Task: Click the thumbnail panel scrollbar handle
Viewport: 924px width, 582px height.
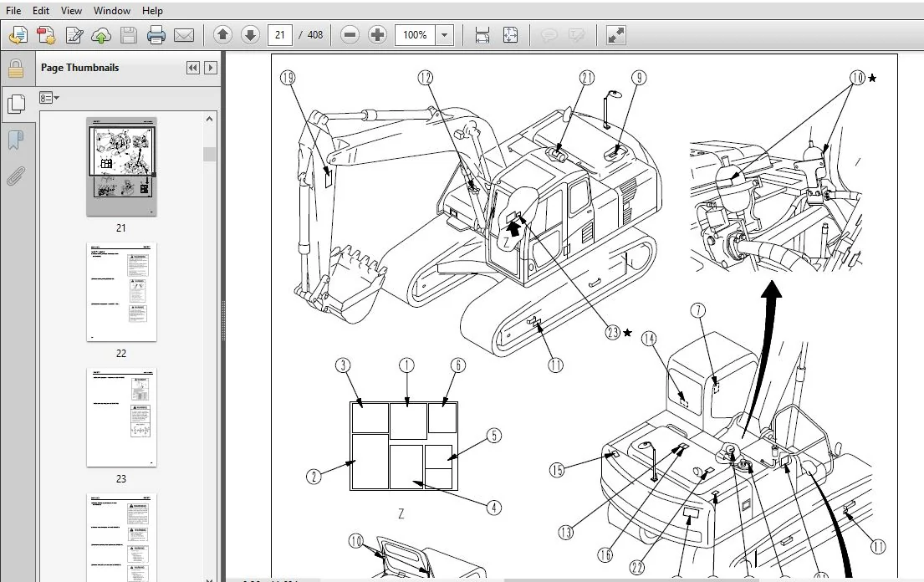Action: [x=209, y=155]
